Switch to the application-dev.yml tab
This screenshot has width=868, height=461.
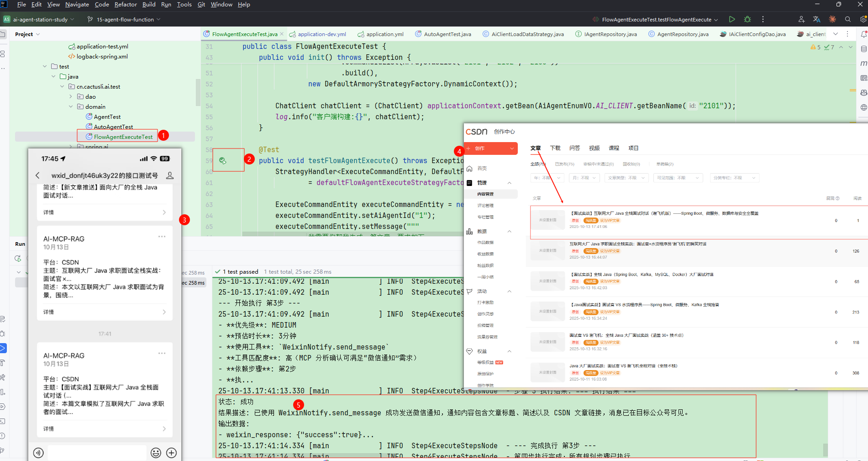coord(321,34)
